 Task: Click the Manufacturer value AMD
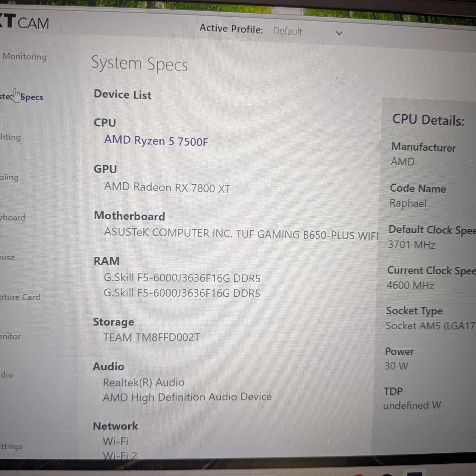tap(403, 162)
